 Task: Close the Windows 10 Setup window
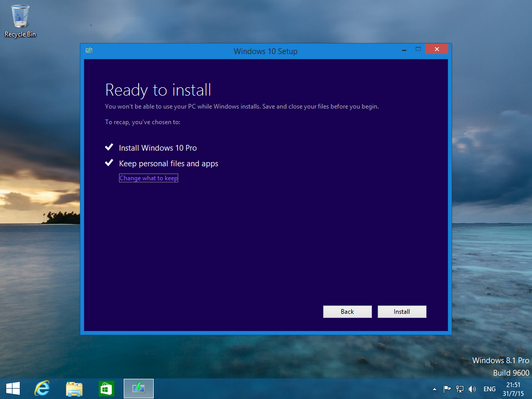[x=436, y=49]
